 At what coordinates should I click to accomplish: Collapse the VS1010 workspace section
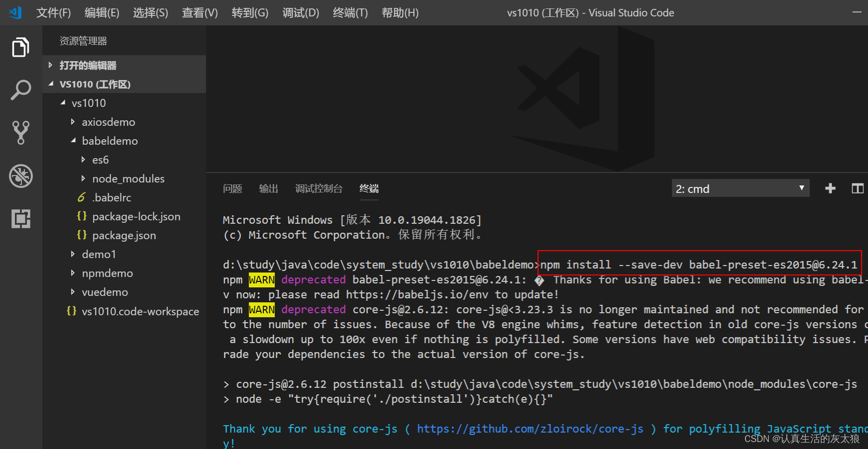point(124,84)
